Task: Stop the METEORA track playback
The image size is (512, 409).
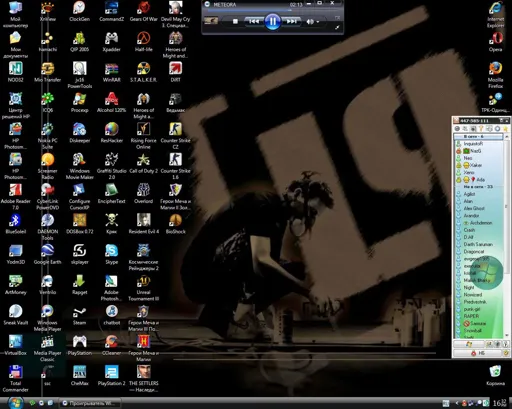Action: pyautogui.click(x=235, y=21)
